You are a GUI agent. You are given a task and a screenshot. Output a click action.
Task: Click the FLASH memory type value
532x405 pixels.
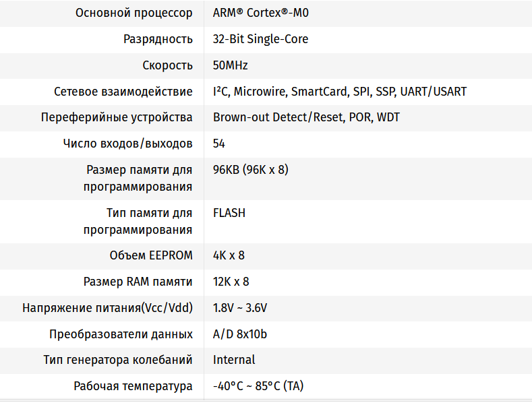(x=229, y=213)
